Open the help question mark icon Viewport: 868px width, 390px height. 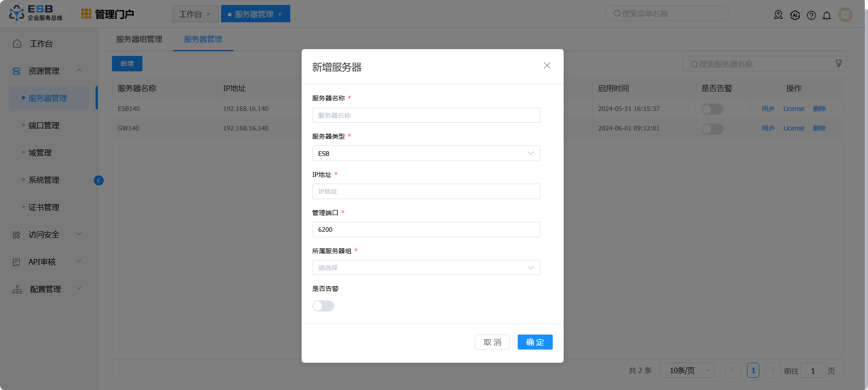click(811, 15)
